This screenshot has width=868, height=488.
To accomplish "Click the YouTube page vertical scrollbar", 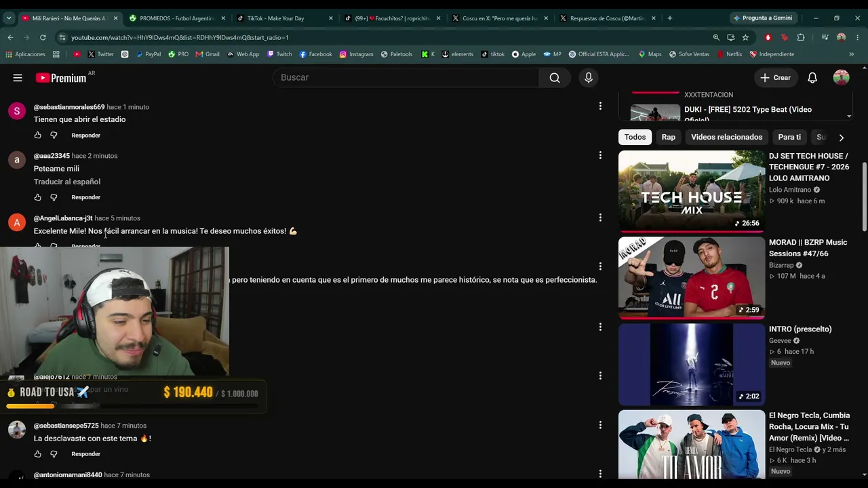I will tap(864, 197).
